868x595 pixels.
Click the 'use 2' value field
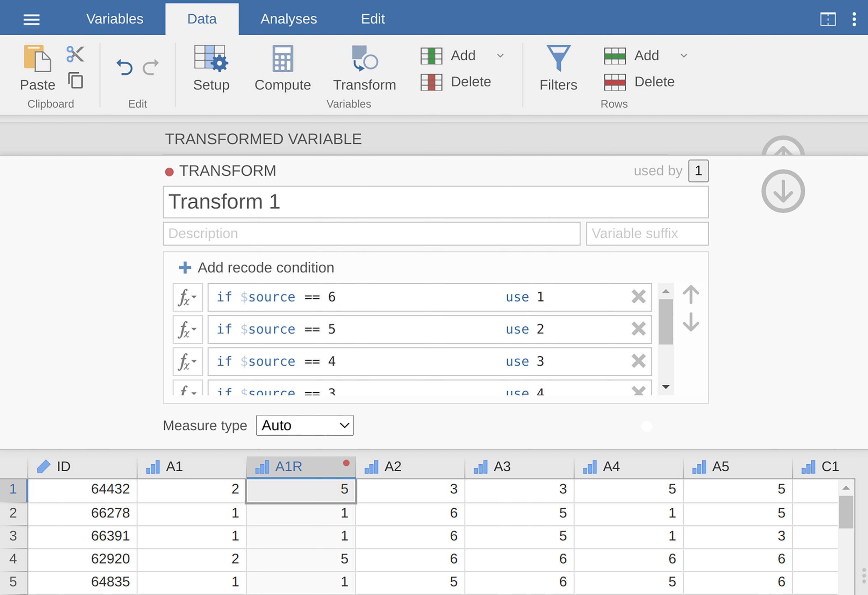[524, 329]
